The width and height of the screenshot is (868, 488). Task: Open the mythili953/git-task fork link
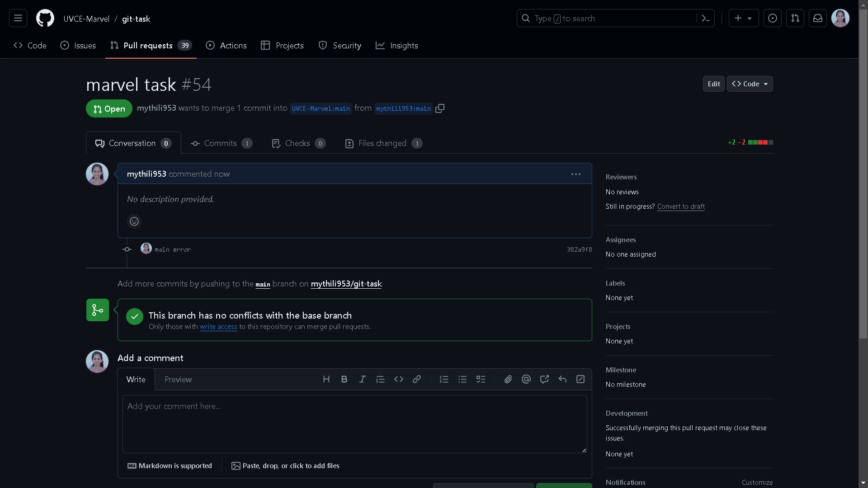pos(346,284)
